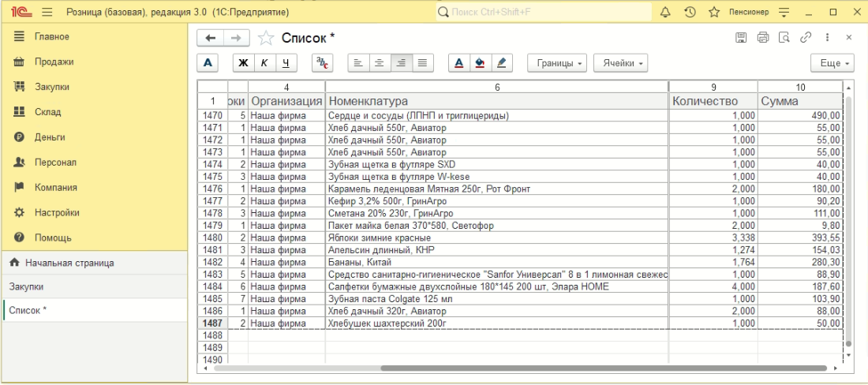Image resolution: width=868 pixels, height=385 pixels.
Task: Open the Персонал section
Action: point(94,163)
